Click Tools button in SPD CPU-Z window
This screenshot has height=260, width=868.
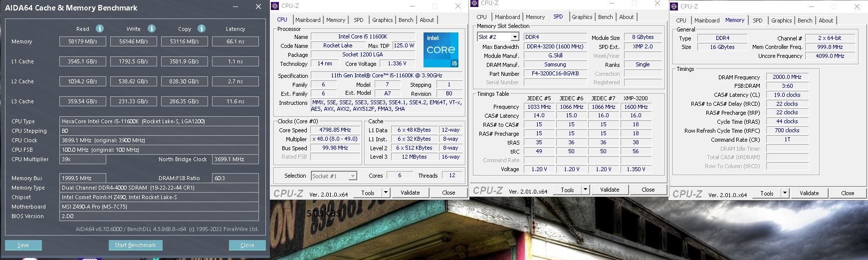[568, 190]
